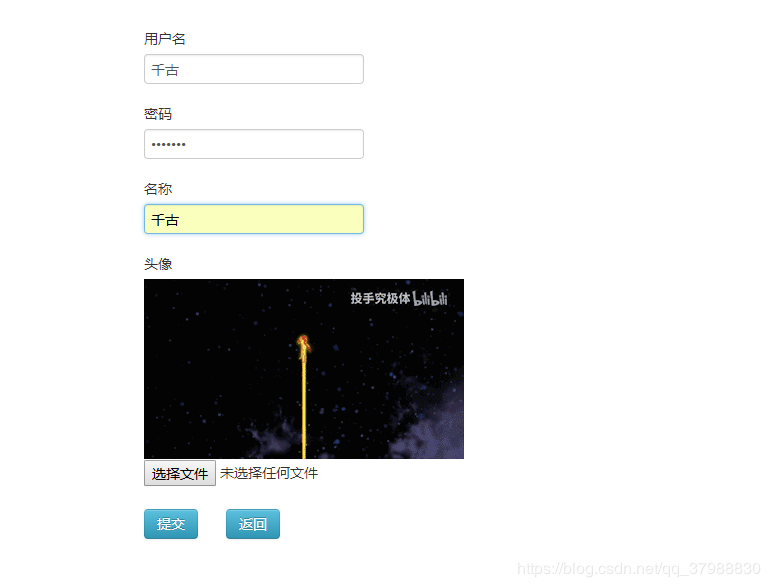
Task: Click the 选择文件 file chooser button
Action: pos(180,473)
